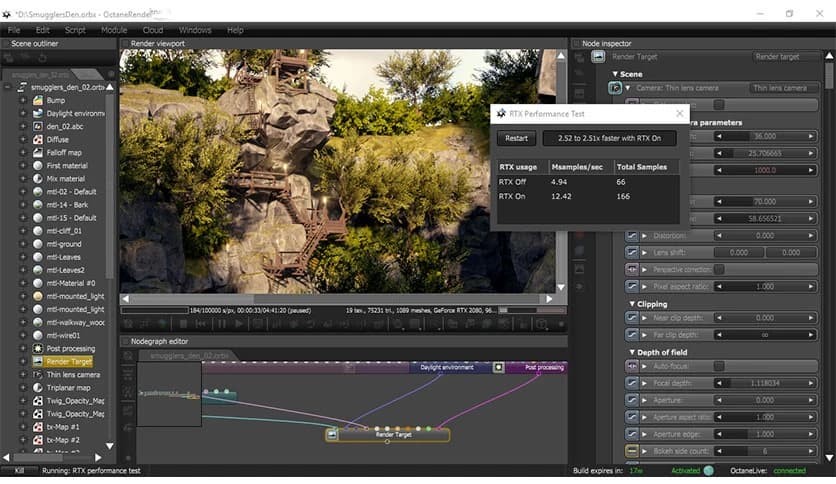836x484 pixels.
Task: Click the Node inspector vertical scrollbar down arrow
Action: coord(829,458)
